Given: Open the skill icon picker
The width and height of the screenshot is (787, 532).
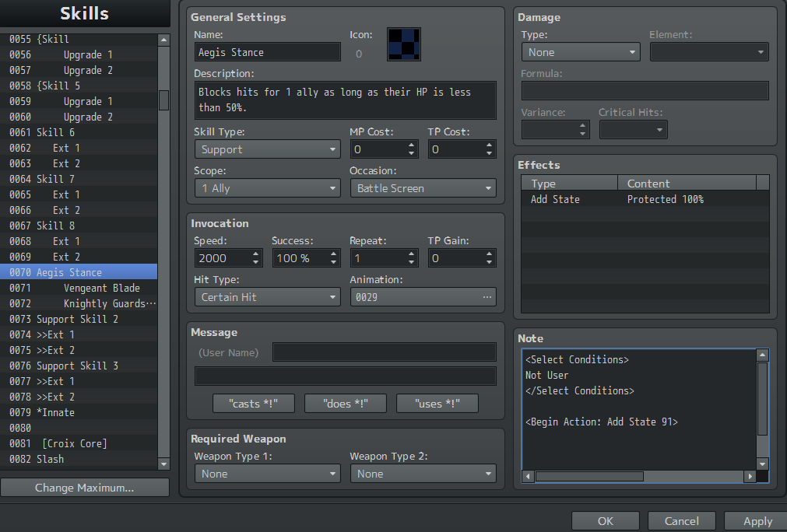Looking at the screenshot, I should [x=403, y=44].
